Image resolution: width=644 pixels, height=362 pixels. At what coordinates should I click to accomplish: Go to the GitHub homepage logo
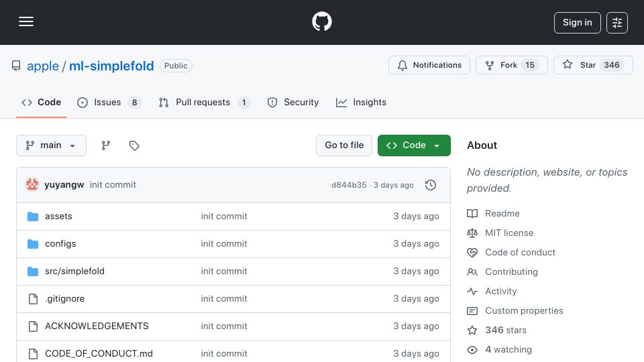coord(321,21)
